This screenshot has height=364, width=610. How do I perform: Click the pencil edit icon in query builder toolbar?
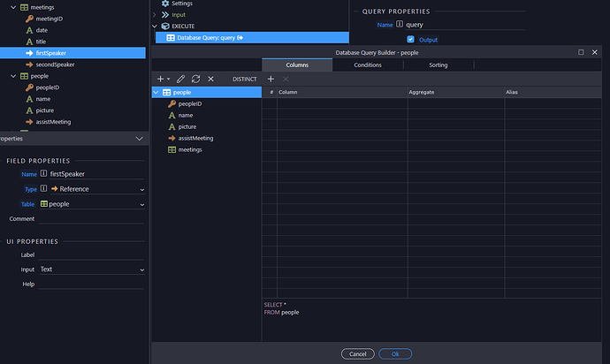pos(180,79)
